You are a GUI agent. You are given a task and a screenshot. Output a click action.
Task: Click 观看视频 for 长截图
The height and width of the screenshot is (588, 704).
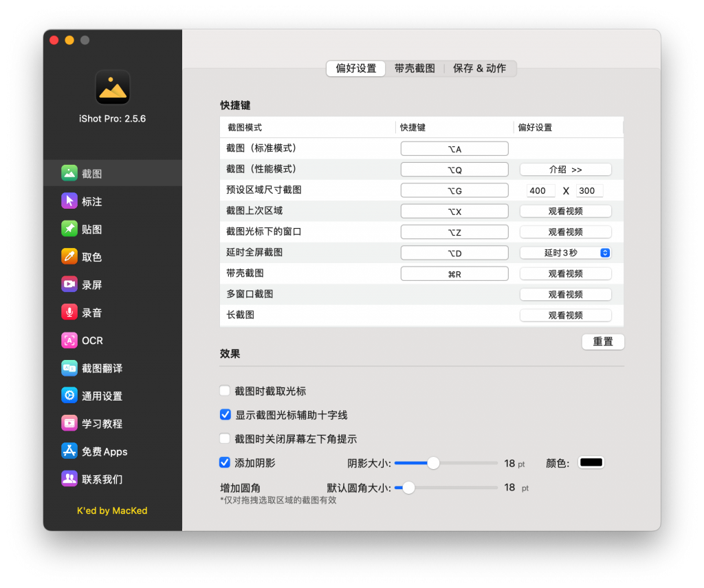[565, 315]
